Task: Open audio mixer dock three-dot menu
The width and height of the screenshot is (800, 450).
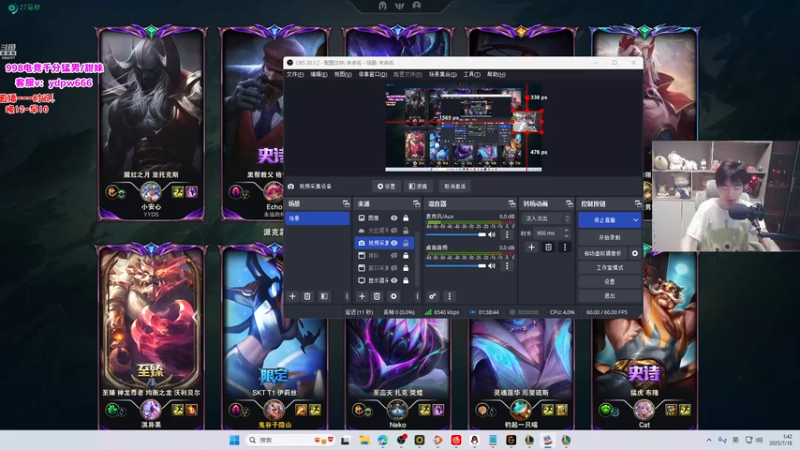Action: pos(449,296)
